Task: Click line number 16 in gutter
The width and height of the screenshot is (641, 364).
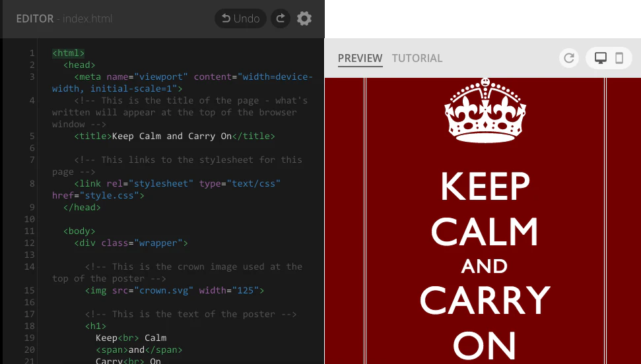Action: (30, 302)
